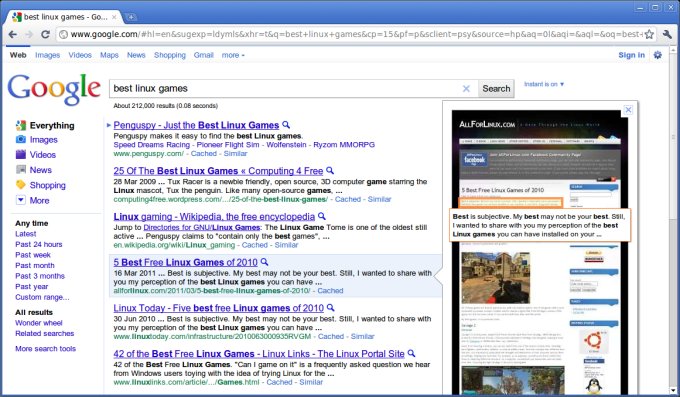Open 'Directories for GNU/Linux Games' link
Viewport: 680px width, 397px height.
(x=202, y=227)
